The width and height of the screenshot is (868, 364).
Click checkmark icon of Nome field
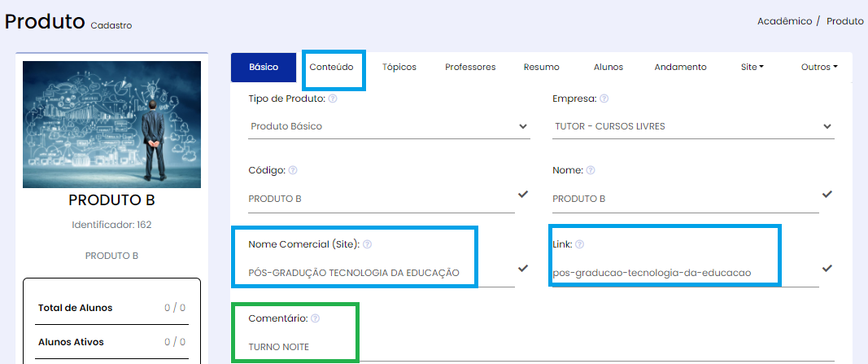click(x=827, y=195)
